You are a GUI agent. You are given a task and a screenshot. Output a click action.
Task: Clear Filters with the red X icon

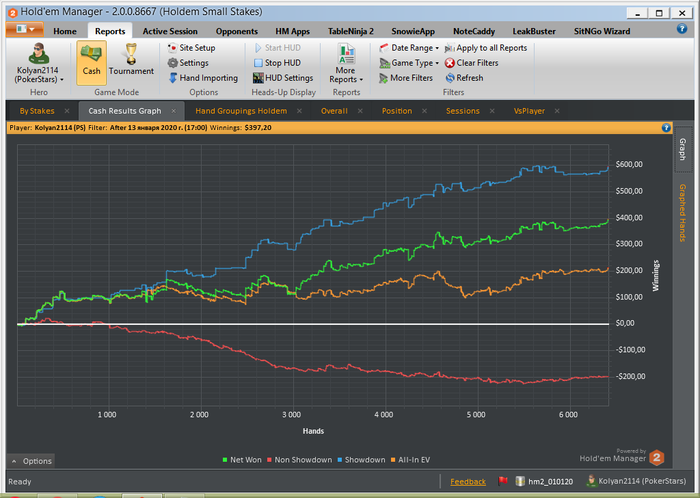pyautogui.click(x=450, y=63)
